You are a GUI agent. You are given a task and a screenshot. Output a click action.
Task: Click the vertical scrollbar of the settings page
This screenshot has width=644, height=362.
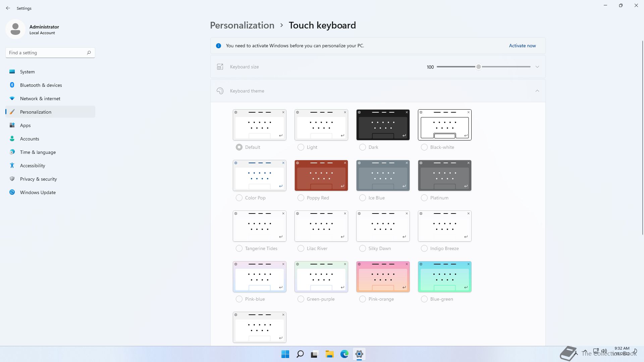[643, 137]
